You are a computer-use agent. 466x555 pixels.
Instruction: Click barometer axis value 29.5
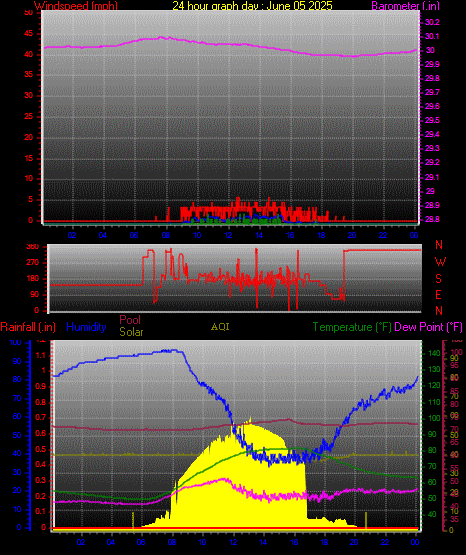[x=432, y=120]
